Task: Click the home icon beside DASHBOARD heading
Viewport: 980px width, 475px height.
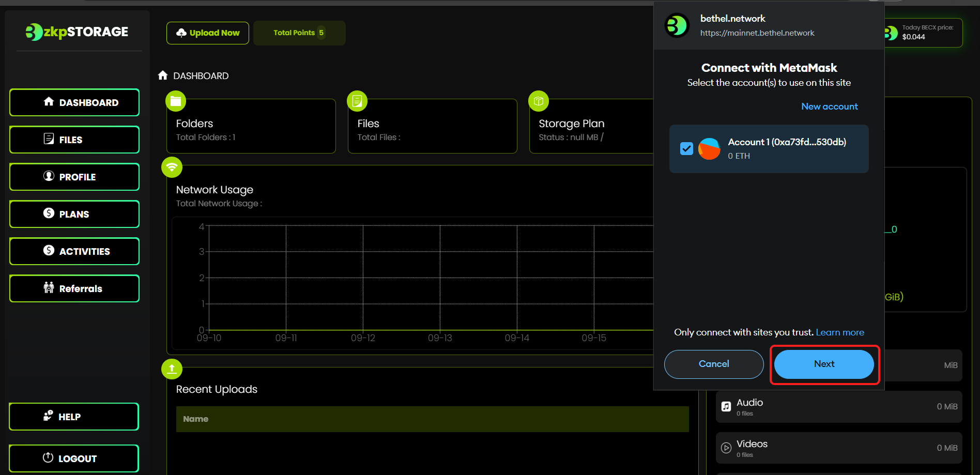Action: (x=163, y=75)
